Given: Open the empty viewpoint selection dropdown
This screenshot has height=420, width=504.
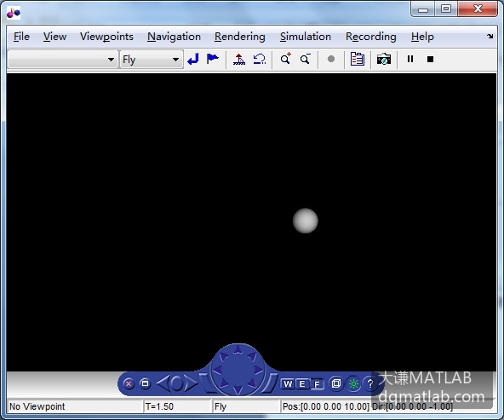Looking at the screenshot, I should pyautogui.click(x=63, y=59).
